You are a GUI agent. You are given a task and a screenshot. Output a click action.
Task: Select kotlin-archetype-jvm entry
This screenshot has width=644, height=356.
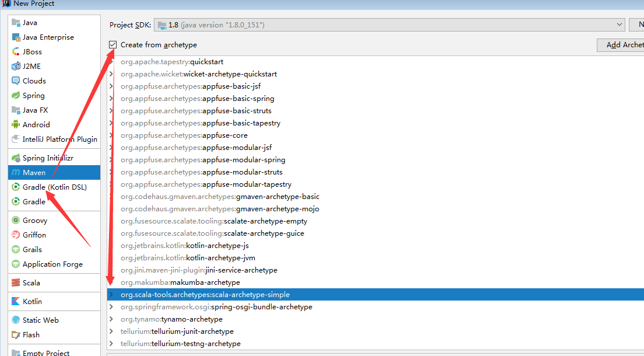[188, 258]
